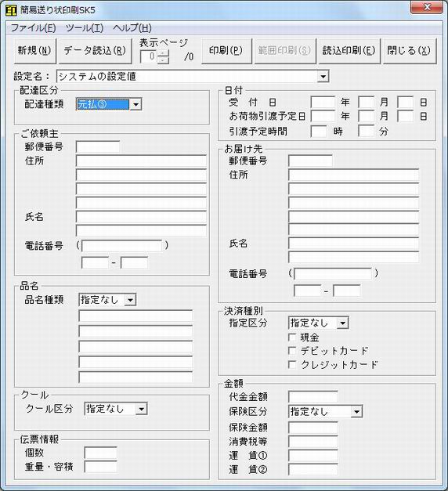Viewport: 448px width, 491px height.
Task: Click the データ読込(R) button
Action: (x=95, y=51)
